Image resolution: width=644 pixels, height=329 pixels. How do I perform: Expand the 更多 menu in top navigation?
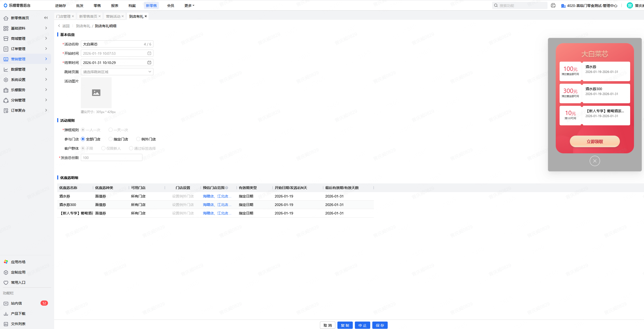tap(189, 5)
